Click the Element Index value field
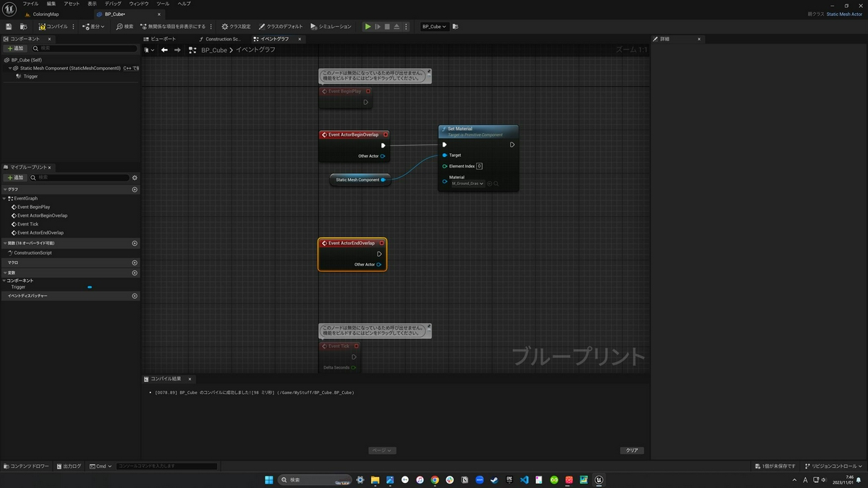 [479, 166]
